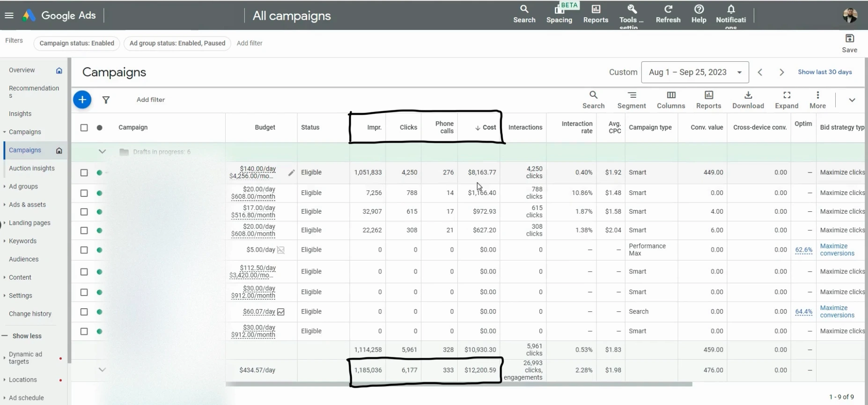Expand the total account row chevron
This screenshot has height=405, width=868.
click(x=102, y=370)
